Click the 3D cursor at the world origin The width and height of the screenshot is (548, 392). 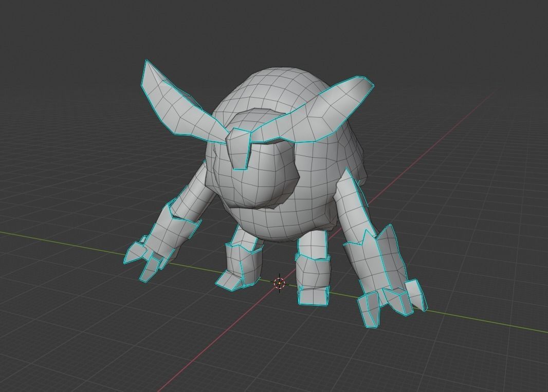coord(279,284)
